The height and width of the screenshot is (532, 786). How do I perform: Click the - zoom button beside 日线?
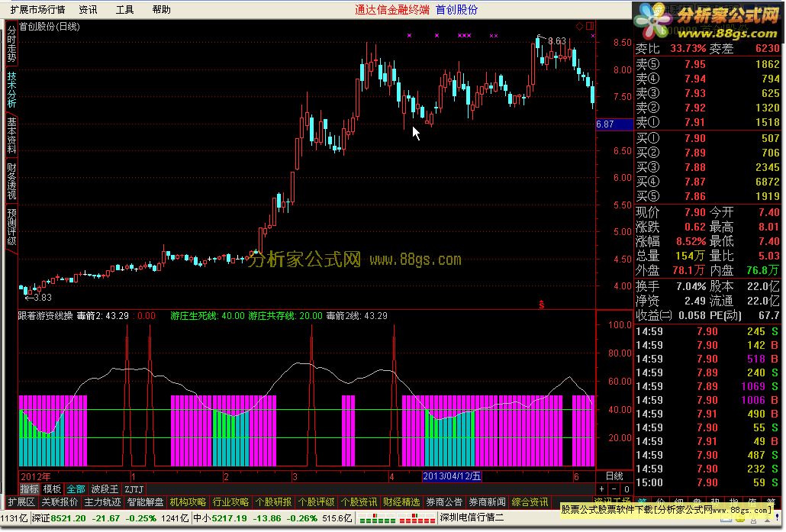pyautogui.click(x=614, y=489)
